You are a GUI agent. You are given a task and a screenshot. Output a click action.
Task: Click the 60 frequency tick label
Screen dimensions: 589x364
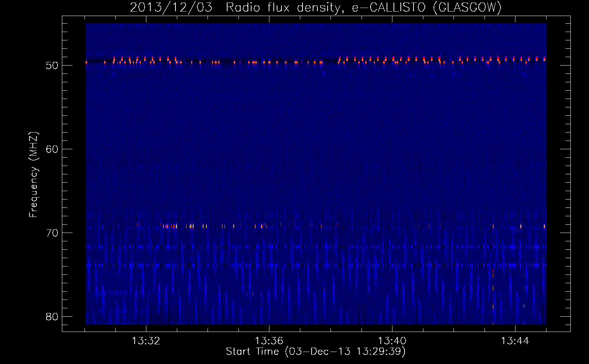pyautogui.click(x=52, y=149)
